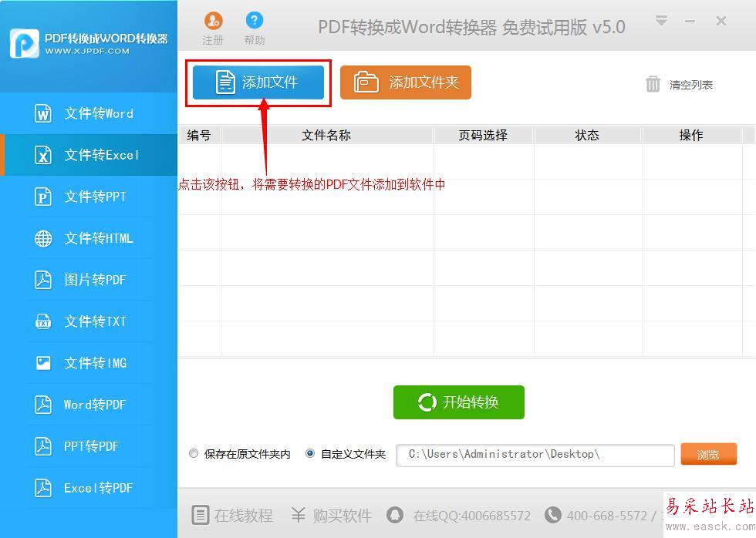Viewport: 756px width, 538px height.
Task: Click the 开始转换 green button
Action: (x=458, y=402)
